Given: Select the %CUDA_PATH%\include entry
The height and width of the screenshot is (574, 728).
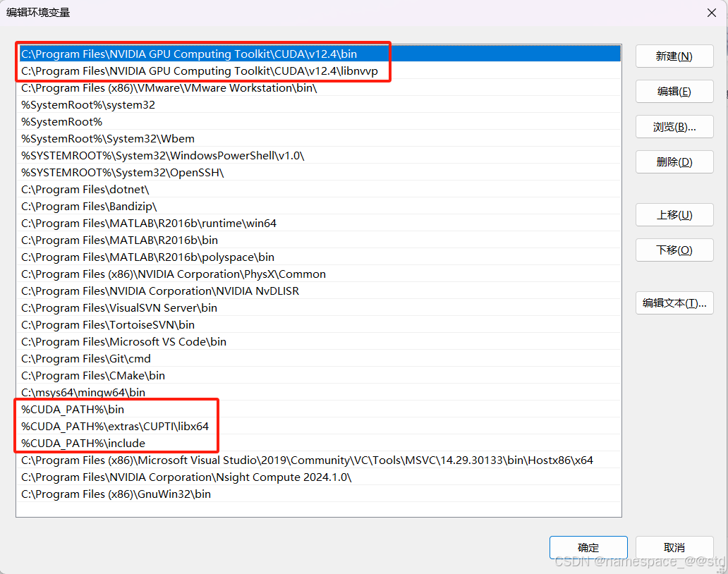Looking at the screenshot, I should point(319,444).
